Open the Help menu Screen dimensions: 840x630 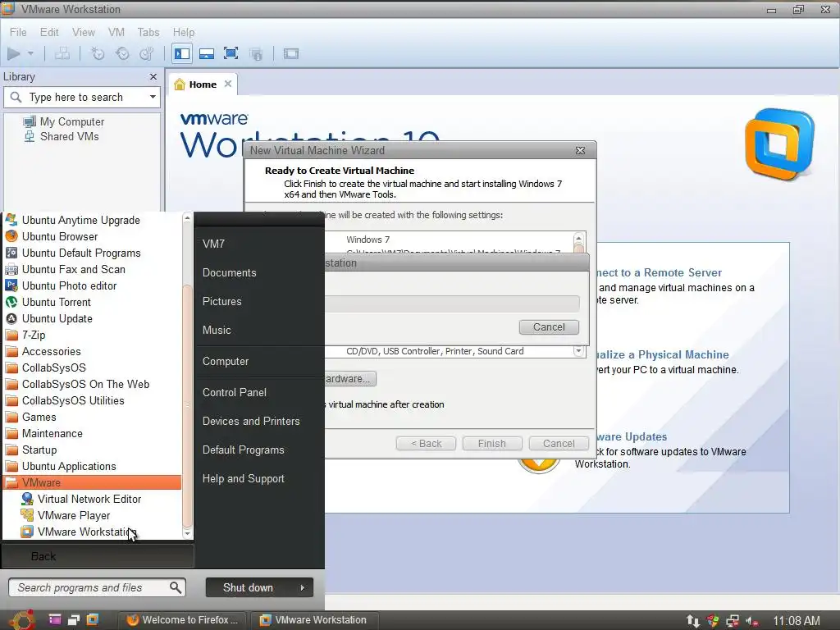tap(183, 32)
